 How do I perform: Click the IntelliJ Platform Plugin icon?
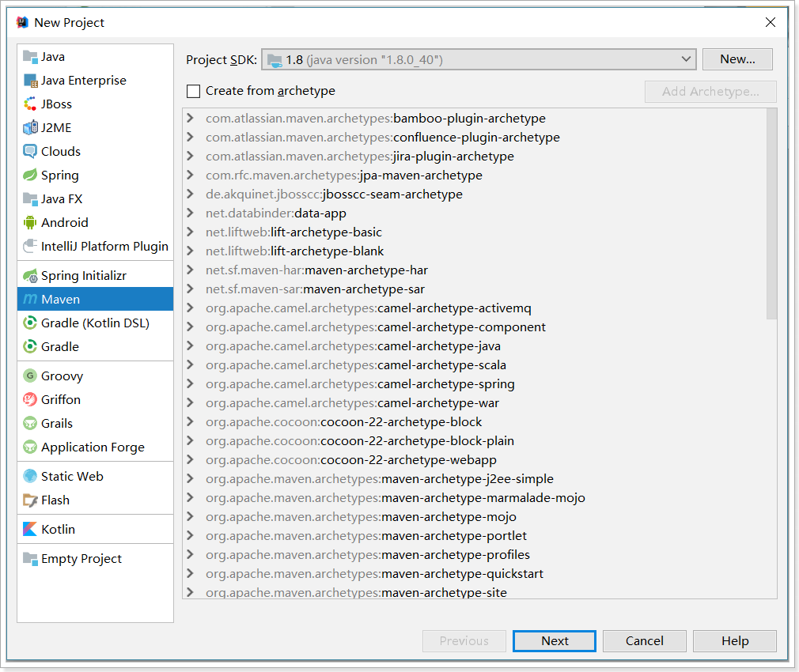point(30,247)
